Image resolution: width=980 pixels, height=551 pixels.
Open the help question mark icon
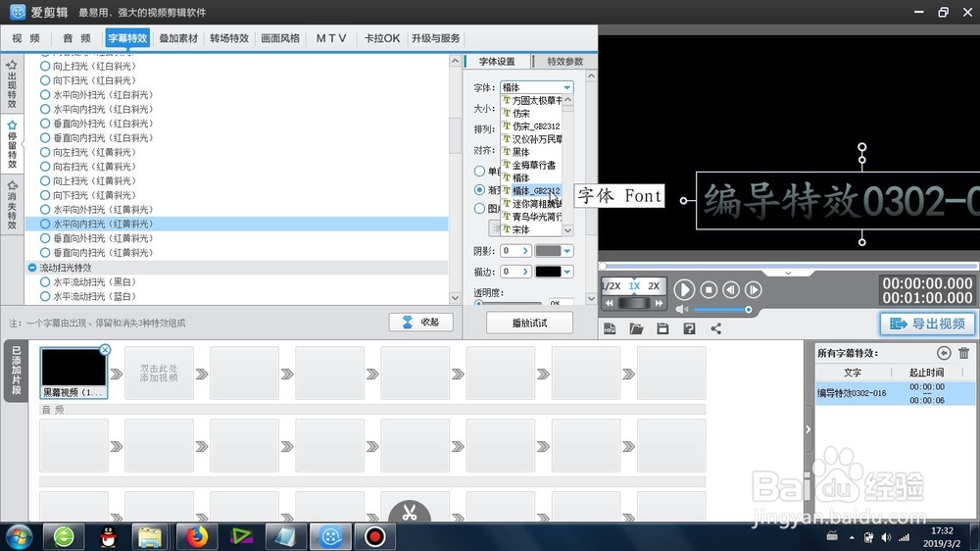(x=689, y=328)
